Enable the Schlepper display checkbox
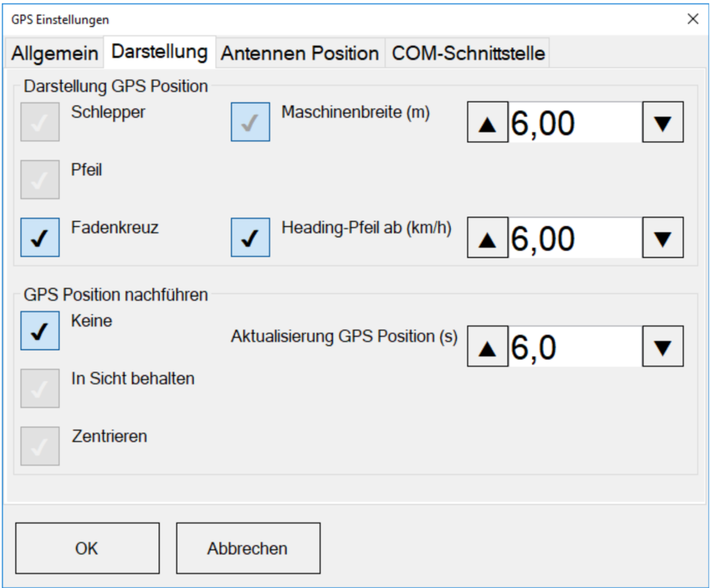 pyautogui.click(x=40, y=122)
